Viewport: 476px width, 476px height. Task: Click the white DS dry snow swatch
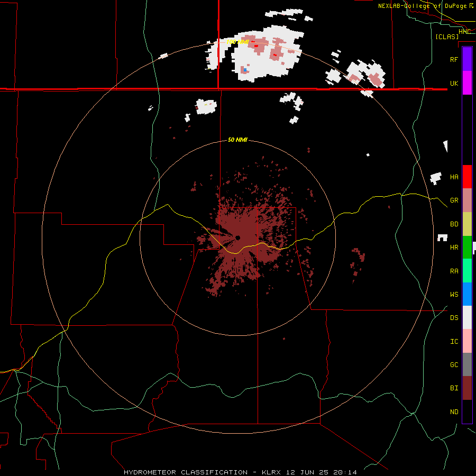click(467, 317)
